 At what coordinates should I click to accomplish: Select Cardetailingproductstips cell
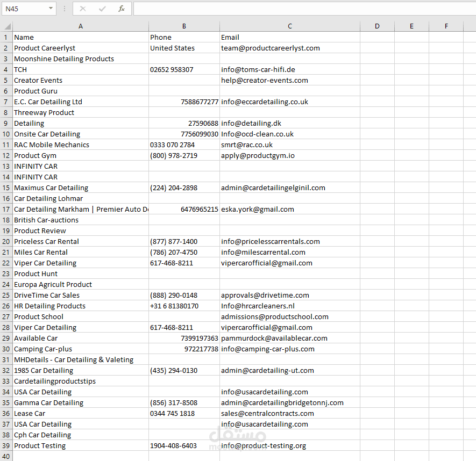[81, 381]
